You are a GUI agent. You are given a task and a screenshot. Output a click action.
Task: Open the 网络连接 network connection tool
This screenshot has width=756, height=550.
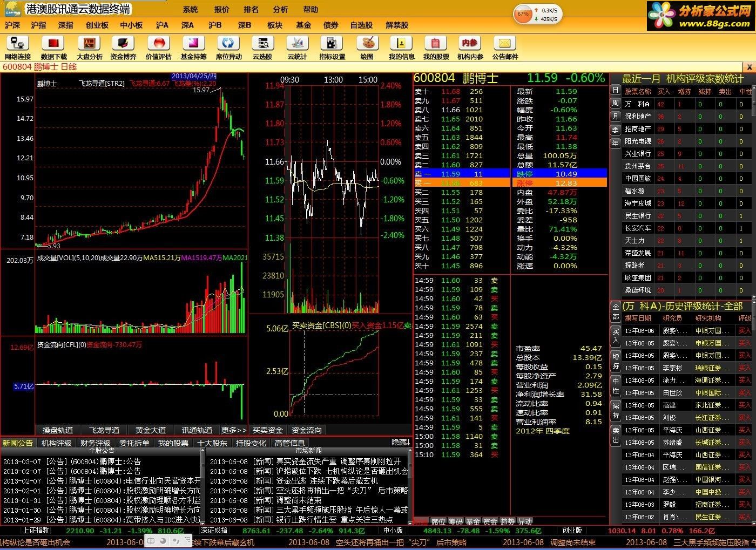click(x=17, y=47)
